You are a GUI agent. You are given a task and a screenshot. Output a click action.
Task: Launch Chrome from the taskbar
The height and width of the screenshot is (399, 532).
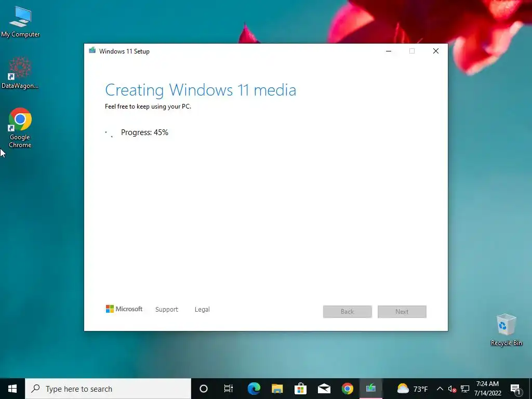click(x=348, y=389)
